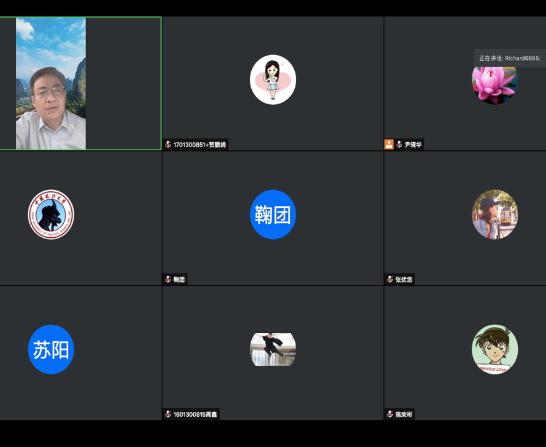Viewport: 546px width, 447px height.
Task: Click muted mic icon in 鞠团 name label
Action: tap(168, 279)
